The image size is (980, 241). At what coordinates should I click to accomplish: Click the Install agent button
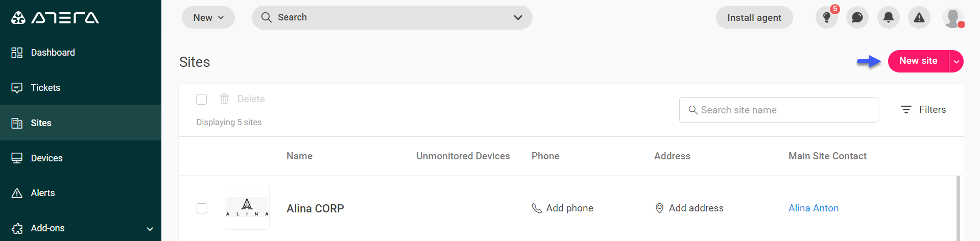(754, 18)
